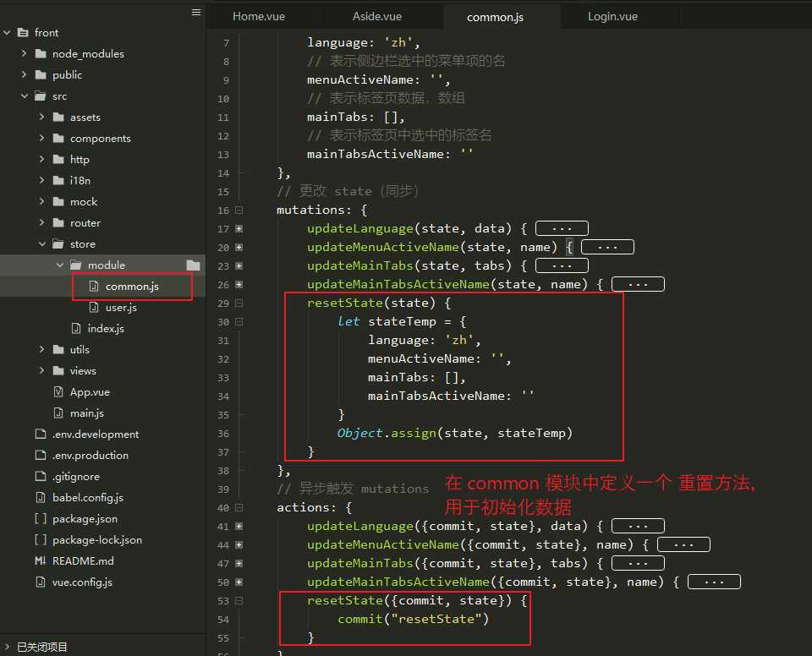Unfold ellipsis after updateMenuActiveName(state, name)
The height and width of the screenshot is (656, 812).
tap(607, 247)
